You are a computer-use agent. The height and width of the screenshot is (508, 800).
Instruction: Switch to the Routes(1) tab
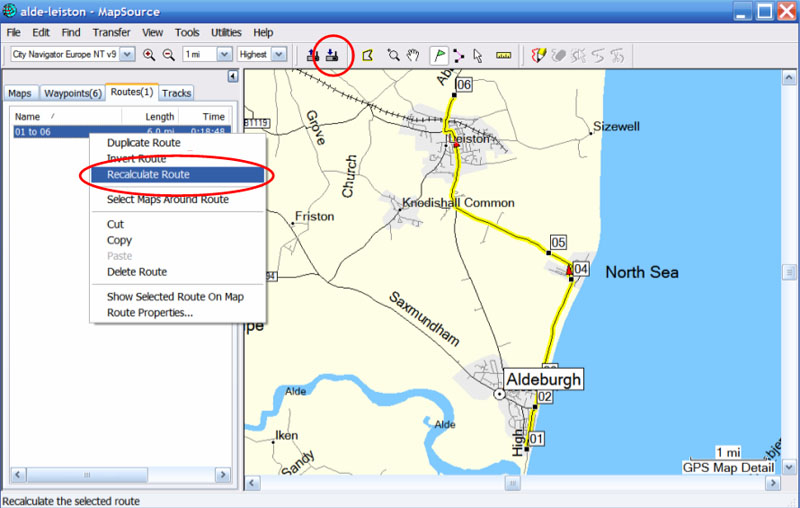[x=132, y=92]
